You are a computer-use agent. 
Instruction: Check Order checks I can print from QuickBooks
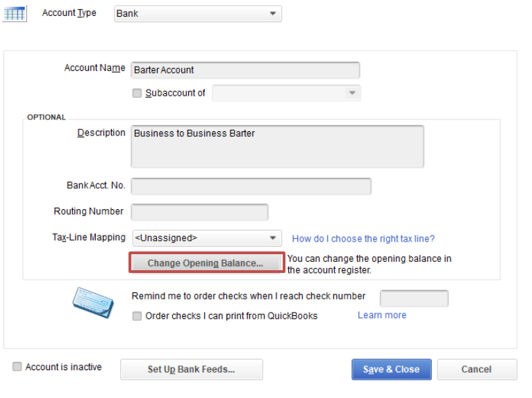(x=137, y=316)
